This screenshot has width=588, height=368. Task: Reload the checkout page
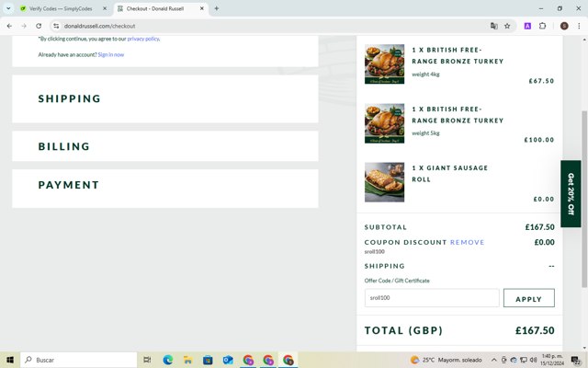pyautogui.click(x=39, y=26)
